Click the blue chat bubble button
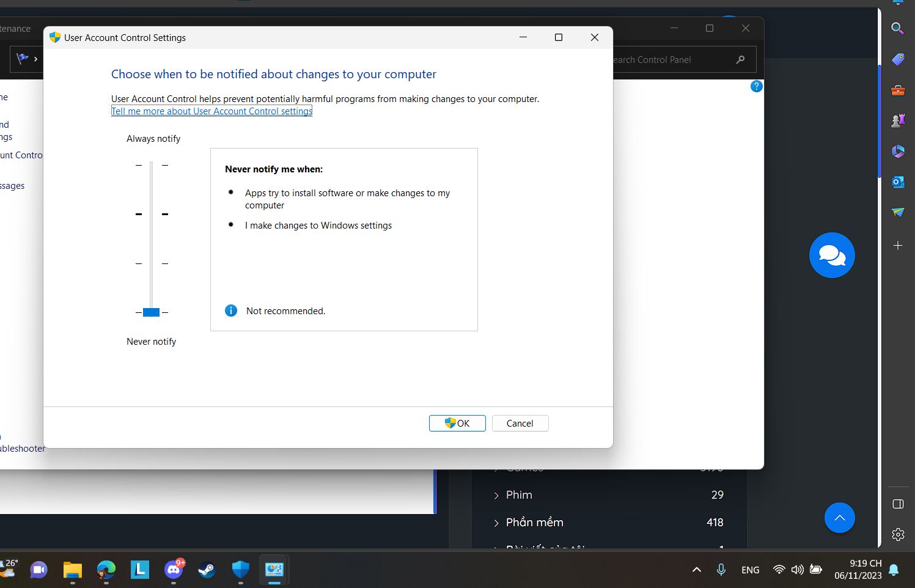This screenshot has width=915, height=588. [831, 255]
